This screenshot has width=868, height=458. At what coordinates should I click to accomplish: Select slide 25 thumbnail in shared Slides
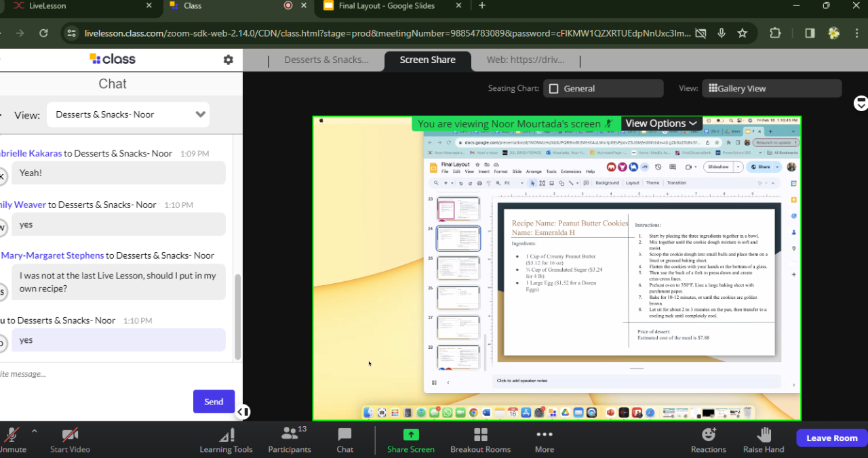tap(458, 268)
